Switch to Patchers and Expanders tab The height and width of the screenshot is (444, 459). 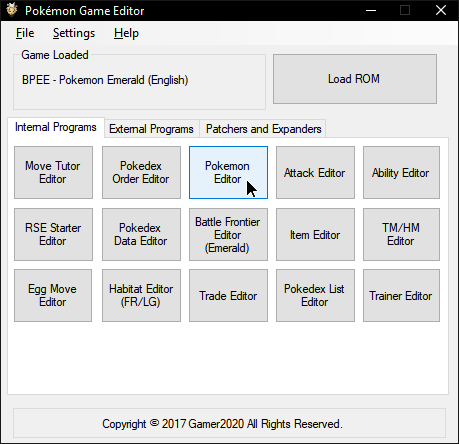coord(263,129)
